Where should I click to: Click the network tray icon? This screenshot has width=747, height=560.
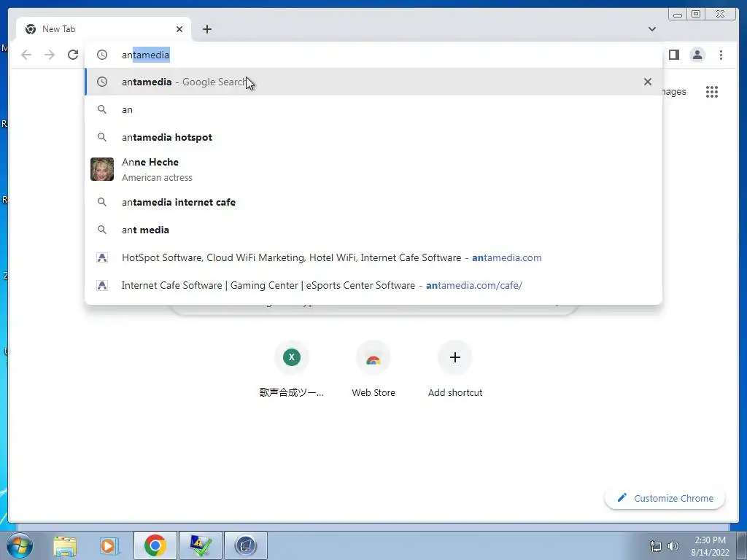coord(656,546)
